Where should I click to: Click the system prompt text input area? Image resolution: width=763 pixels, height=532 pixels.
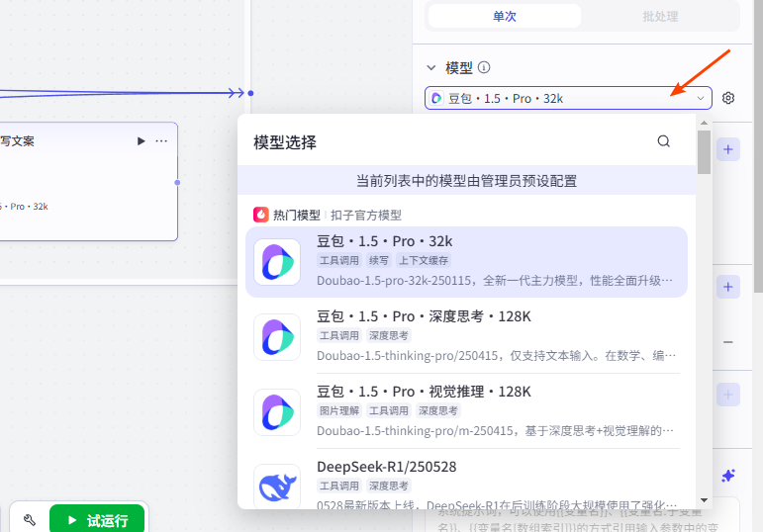(582, 515)
